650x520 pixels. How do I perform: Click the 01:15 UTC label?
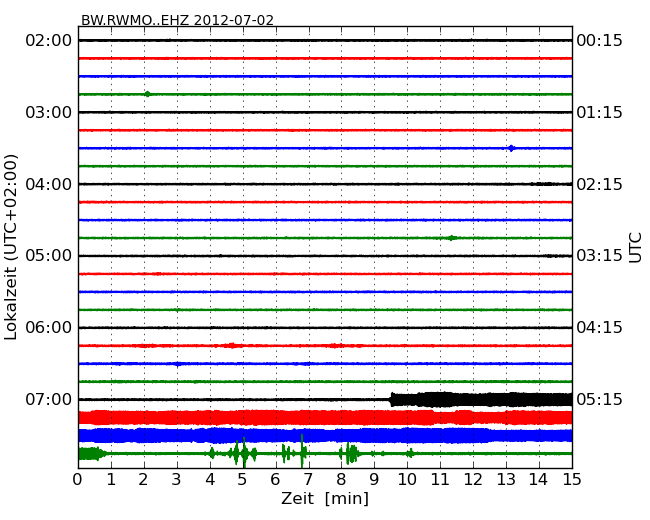click(x=599, y=112)
